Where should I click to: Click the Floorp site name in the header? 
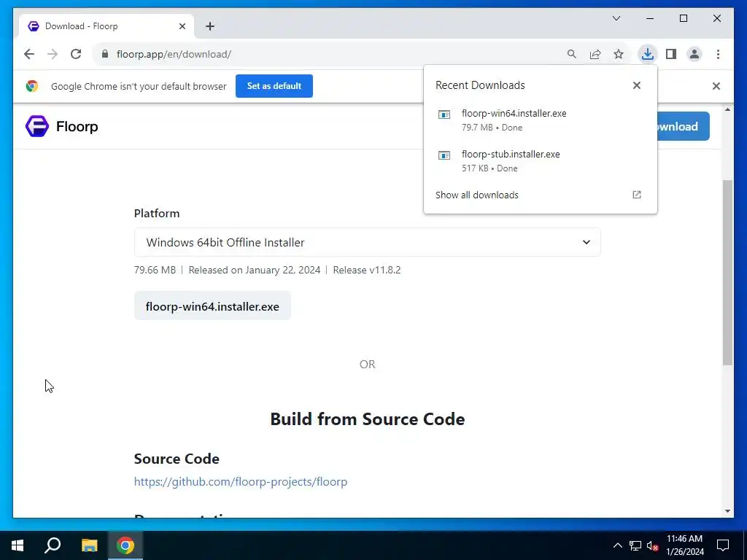click(77, 127)
